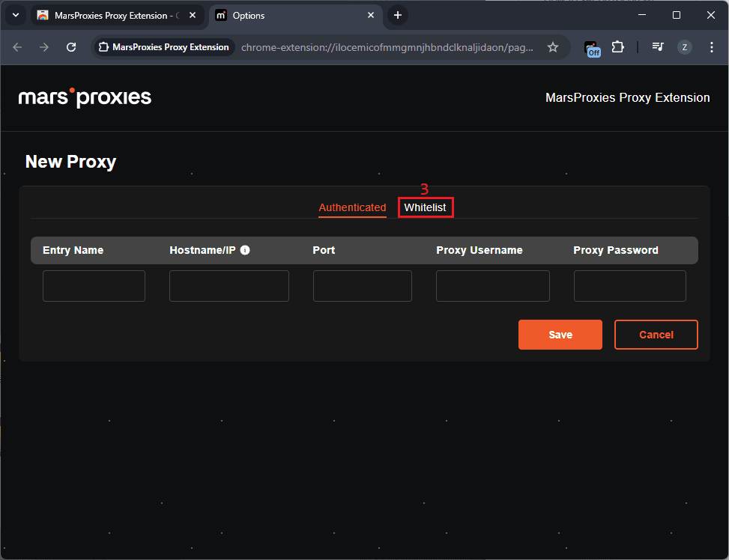Screen dimensions: 729x560
Task: Click the MarsProxies extension icon showing Off
Action: pos(592,47)
